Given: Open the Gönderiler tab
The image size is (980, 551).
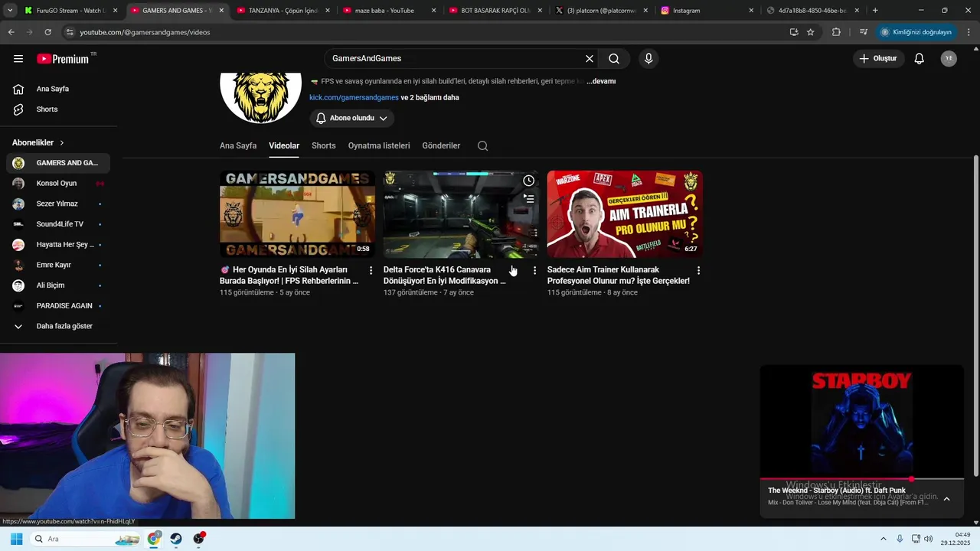Looking at the screenshot, I should click(x=441, y=145).
